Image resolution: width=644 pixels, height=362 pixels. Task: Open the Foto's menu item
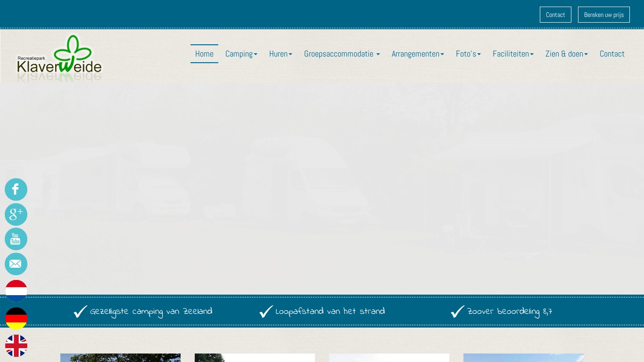[468, 54]
